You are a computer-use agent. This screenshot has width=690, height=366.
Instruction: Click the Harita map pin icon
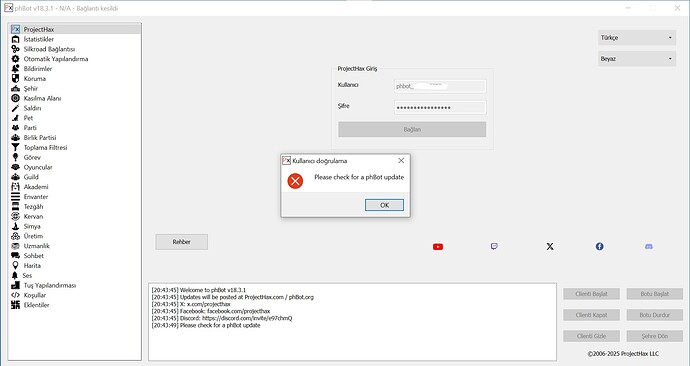click(x=15, y=266)
